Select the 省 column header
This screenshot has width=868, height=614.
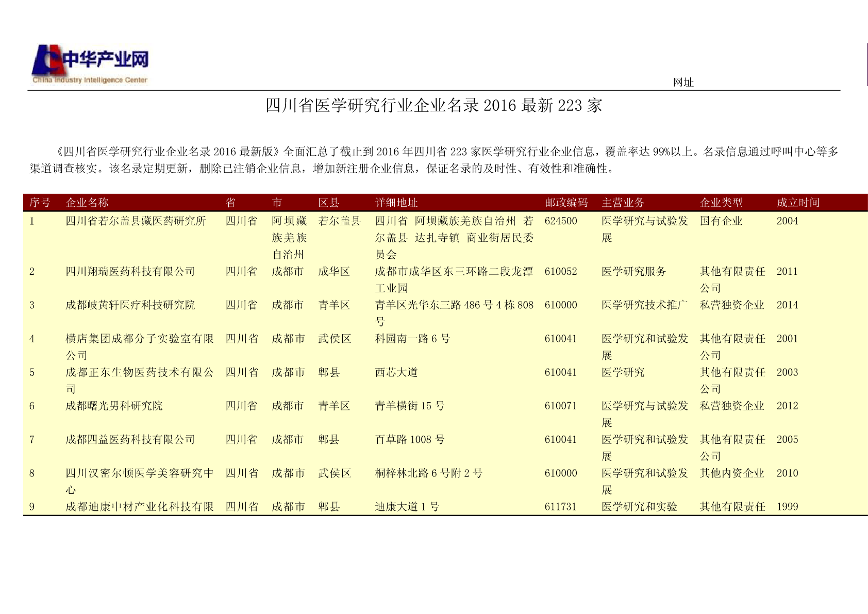click(231, 203)
